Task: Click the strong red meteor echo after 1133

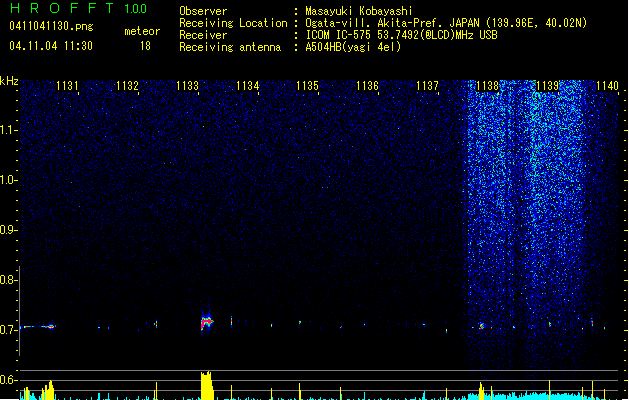Action: [x=207, y=321]
